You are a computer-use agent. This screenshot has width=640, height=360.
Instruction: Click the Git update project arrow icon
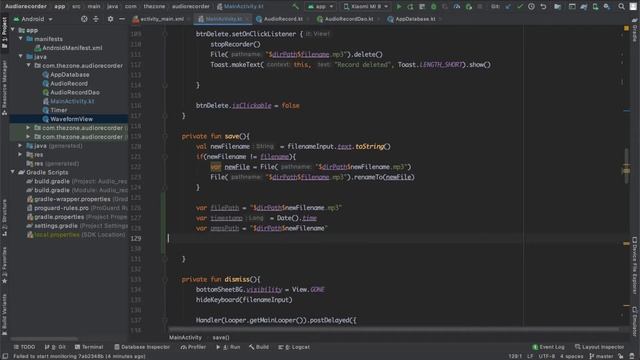508,7
